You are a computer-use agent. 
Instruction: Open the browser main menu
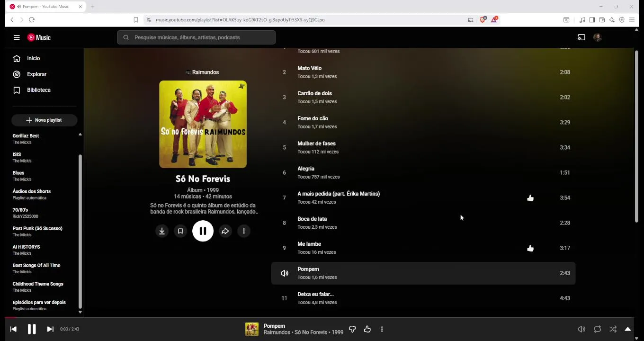pyautogui.click(x=632, y=20)
